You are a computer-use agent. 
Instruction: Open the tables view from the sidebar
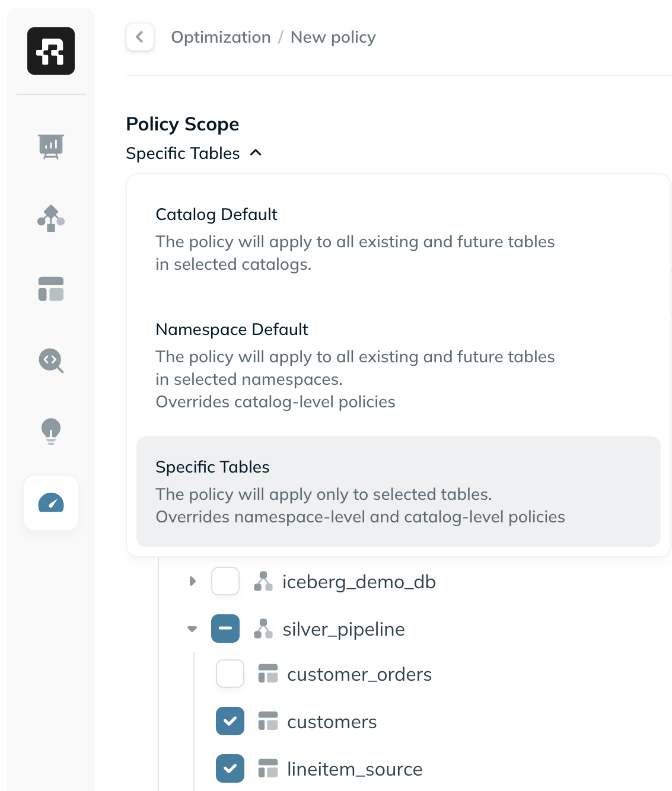coord(50,289)
